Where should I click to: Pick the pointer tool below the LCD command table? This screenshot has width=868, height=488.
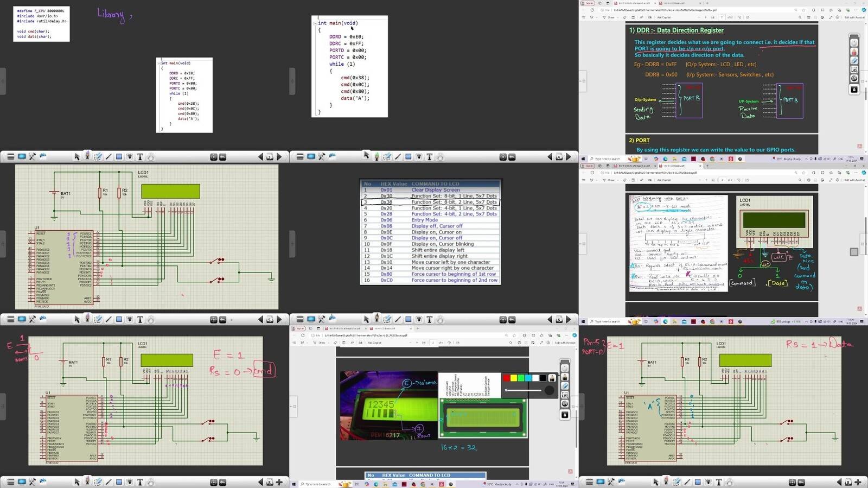[366, 320]
